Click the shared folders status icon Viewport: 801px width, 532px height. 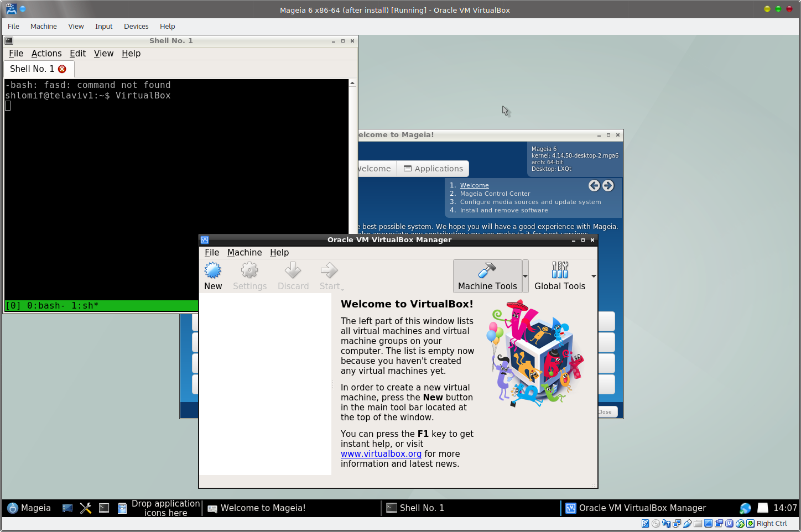698,523
